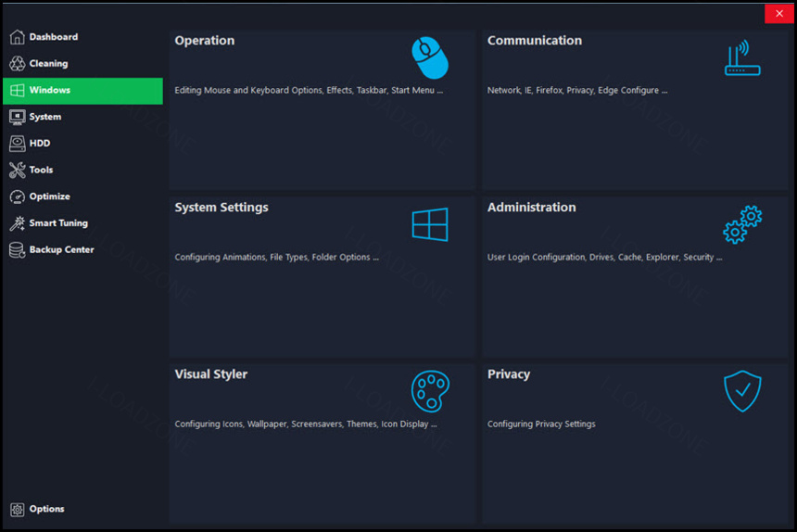The height and width of the screenshot is (532, 797).
Task: Click 'Editing Mouse and Keyboard Options' description
Action: point(309,91)
